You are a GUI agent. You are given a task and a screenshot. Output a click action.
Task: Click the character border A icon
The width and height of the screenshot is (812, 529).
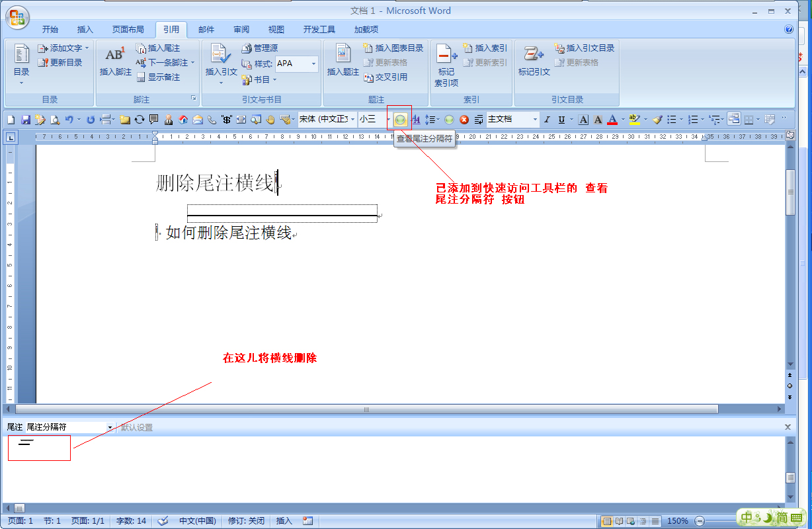pyautogui.click(x=583, y=120)
